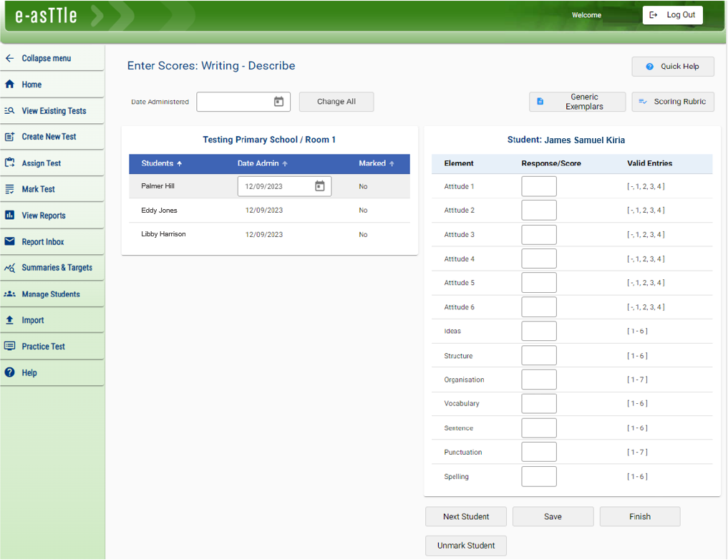The height and width of the screenshot is (560, 728).
Task: Select Eddy Jones in student list
Action: (x=159, y=211)
